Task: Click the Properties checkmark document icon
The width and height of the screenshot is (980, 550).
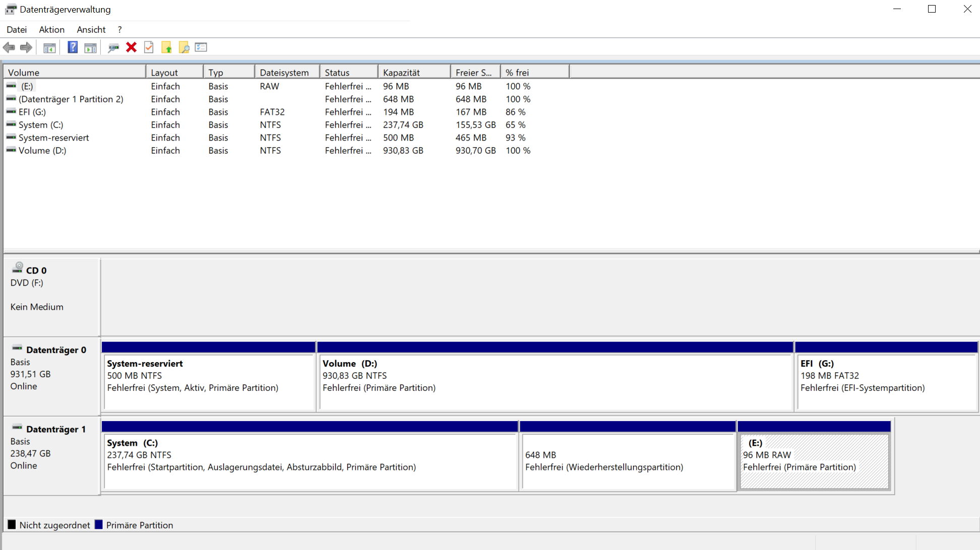Action: pyautogui.click(x=149, y=47)
